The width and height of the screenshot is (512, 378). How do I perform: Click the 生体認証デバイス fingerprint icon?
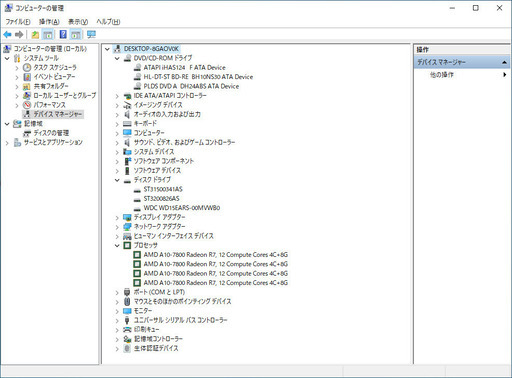127,348
